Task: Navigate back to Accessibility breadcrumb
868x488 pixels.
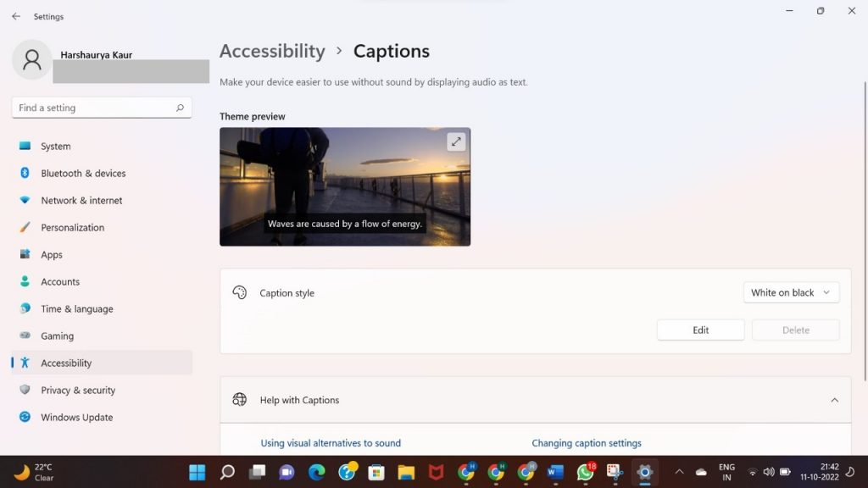Action: [x=272, y=52]
